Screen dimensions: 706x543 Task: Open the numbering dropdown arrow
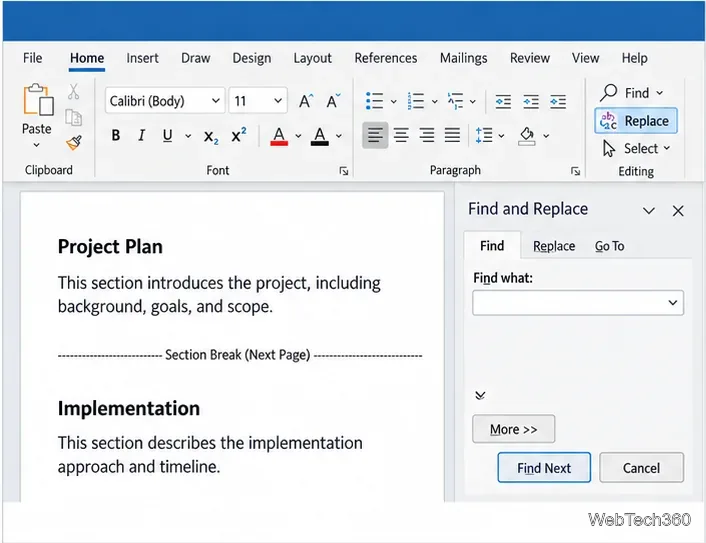(434, 101)
